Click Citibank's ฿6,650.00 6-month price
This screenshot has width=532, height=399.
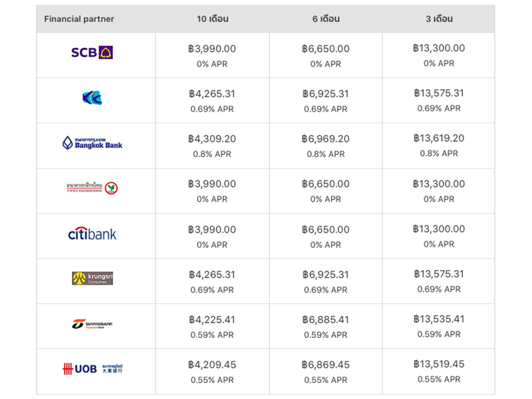pos(325,229)
